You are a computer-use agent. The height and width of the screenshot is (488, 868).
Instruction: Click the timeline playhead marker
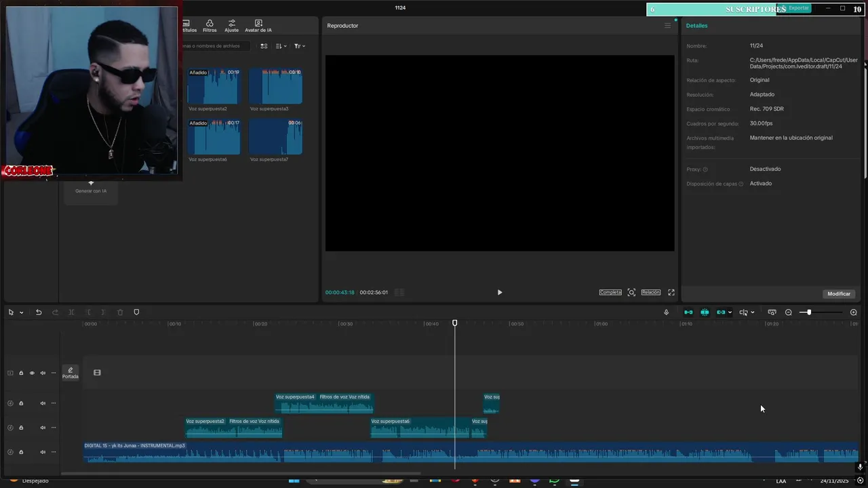pyautogui.click(x=455, y=323)
